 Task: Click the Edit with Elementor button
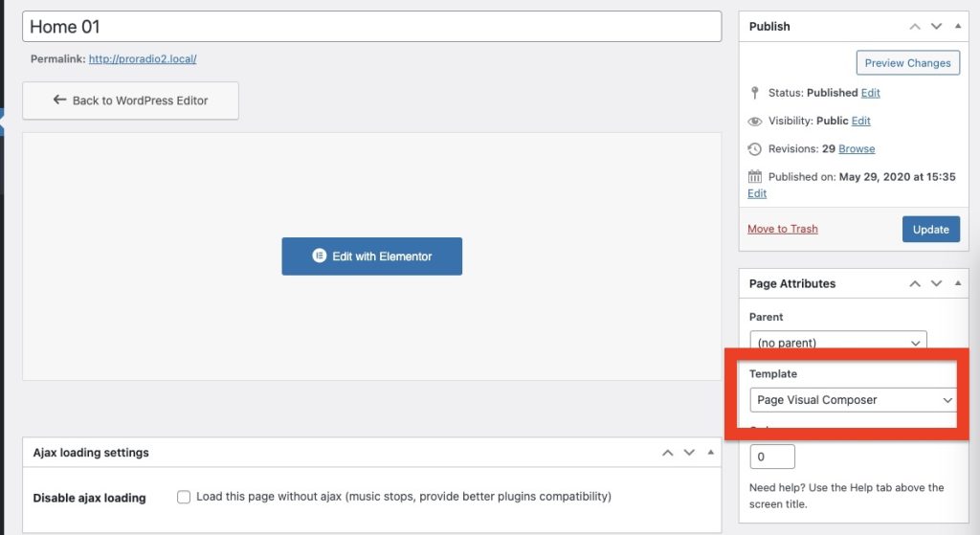pyautogui.click(x=371, y=256)
